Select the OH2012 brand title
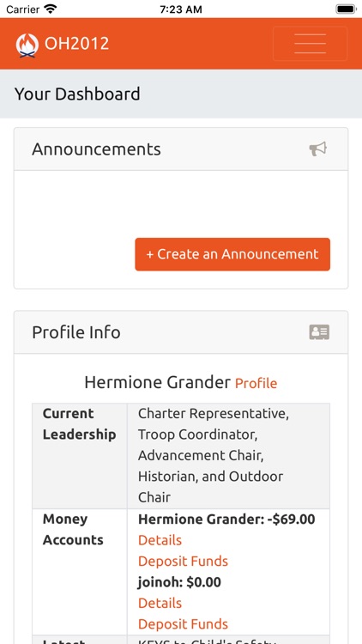The image size is (362, 644). point(76,44)
